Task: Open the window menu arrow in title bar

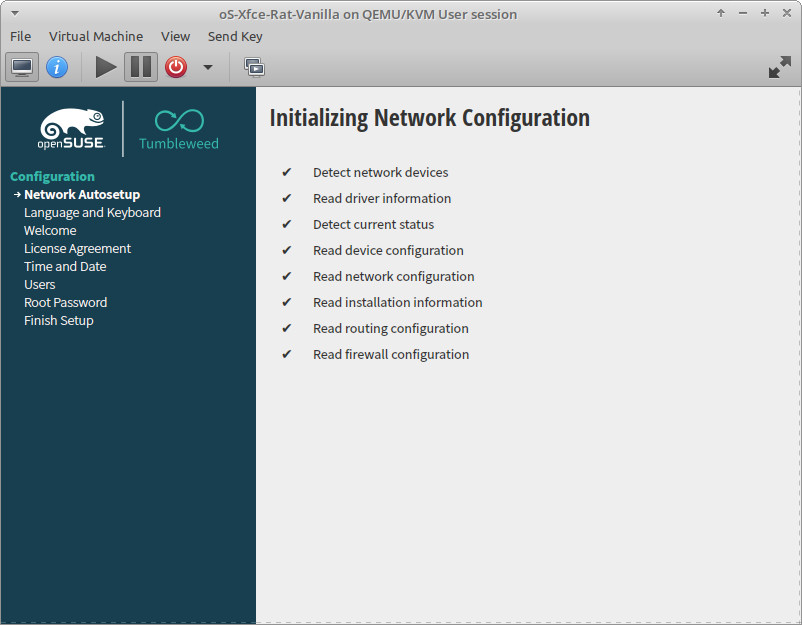Action: click(14, 13)
